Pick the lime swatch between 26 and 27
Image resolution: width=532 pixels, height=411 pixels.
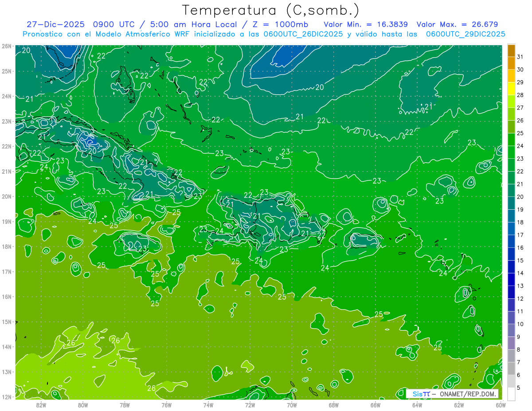[x=511, y=114]
